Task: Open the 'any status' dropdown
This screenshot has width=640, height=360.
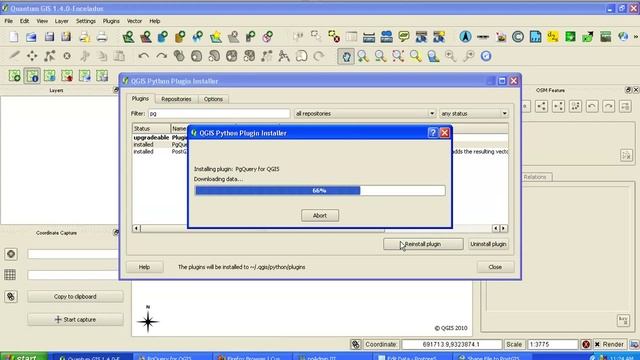Action: pos(474,113)
